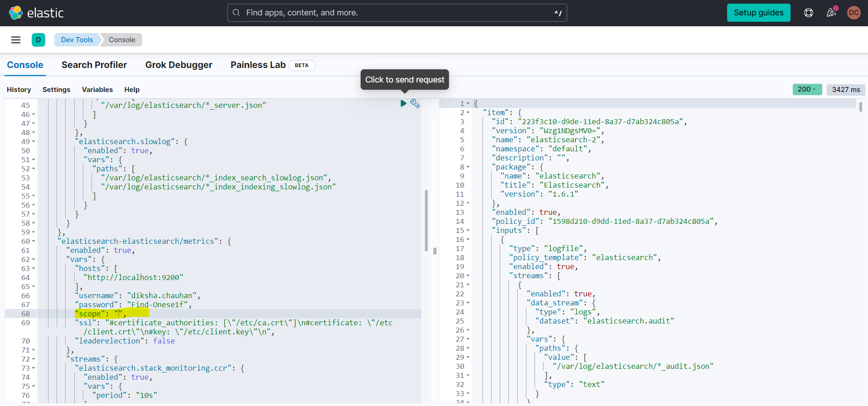Switch to the Search Profiler tab
The width and height of the screenshot is (868, 406).
(94, 65)
